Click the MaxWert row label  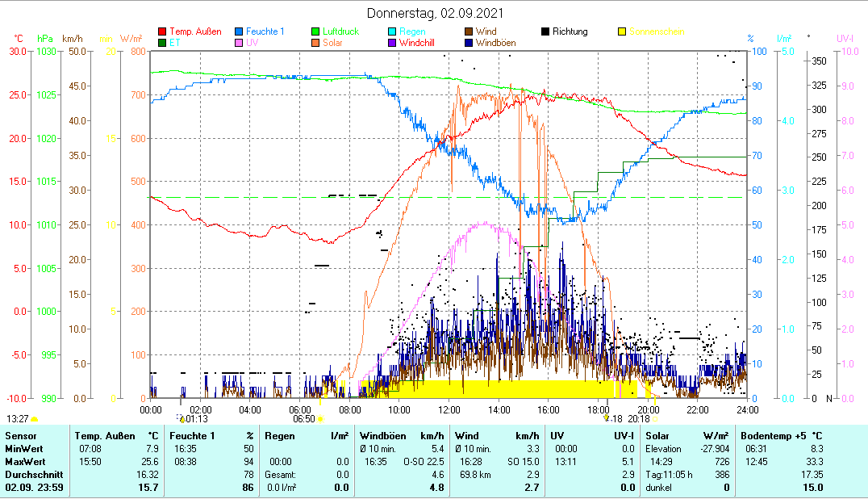point(26,462)
